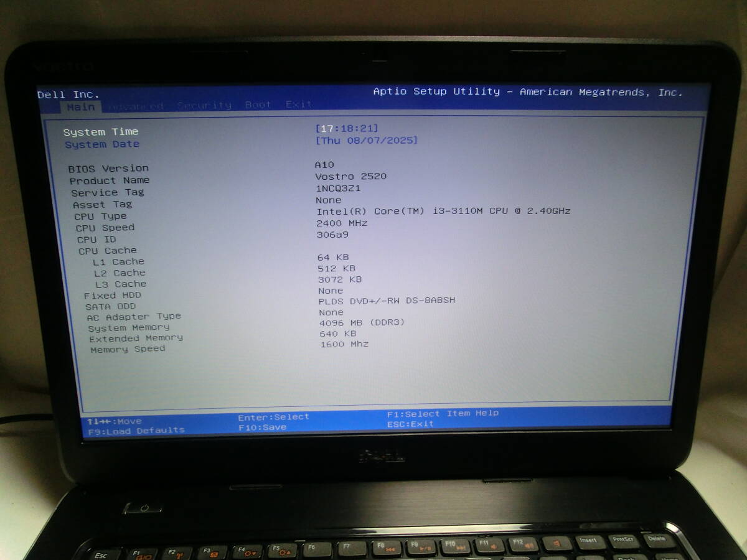
Task: Click the BIOS version value A10
Action: [x=324, y=165]
